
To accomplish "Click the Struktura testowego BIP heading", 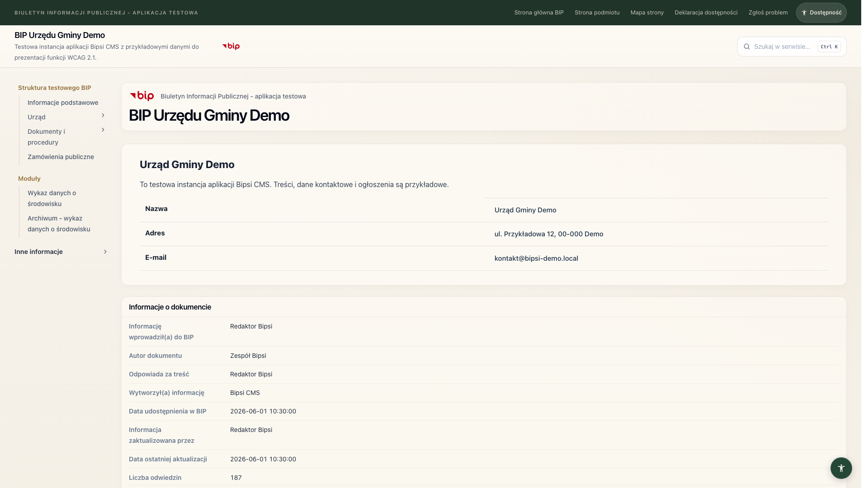I will [x=55, y=88].
